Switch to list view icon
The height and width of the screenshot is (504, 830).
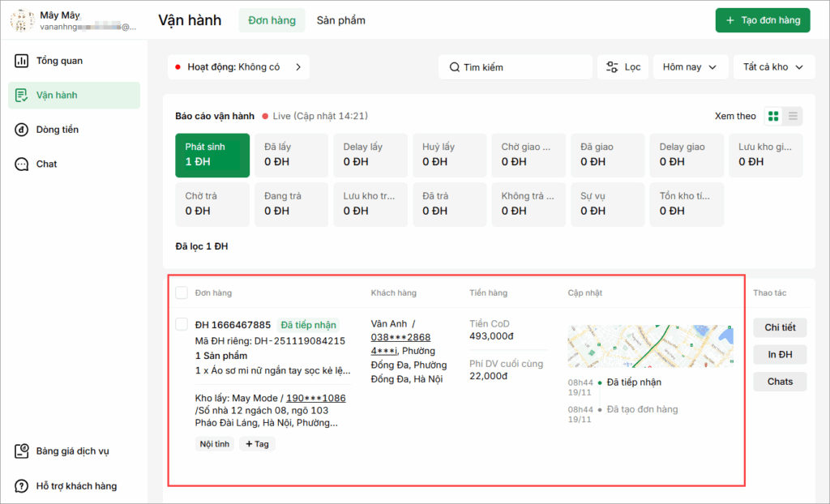793,116
